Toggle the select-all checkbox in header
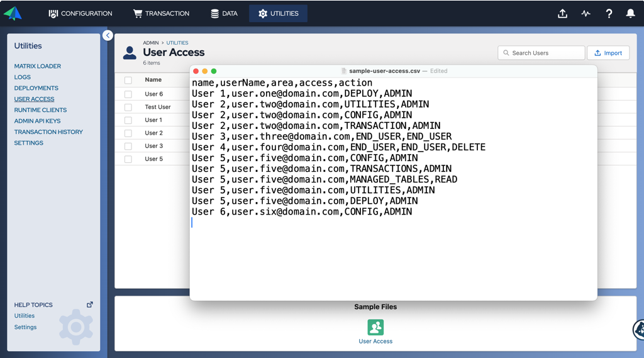The width and height of the screenshot is (644, 358). tap(128, 80)
